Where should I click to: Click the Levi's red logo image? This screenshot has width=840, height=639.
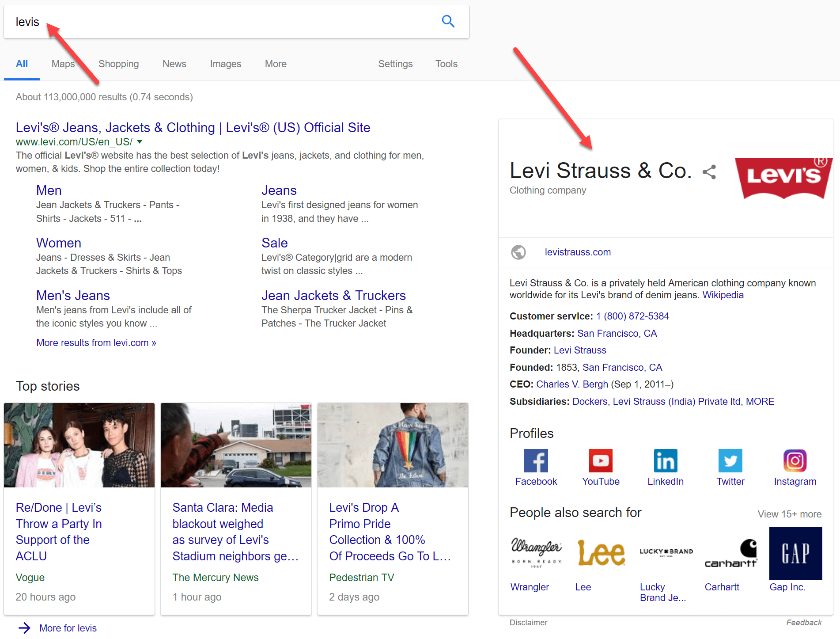pyautogui.click(x=784, y=178)
